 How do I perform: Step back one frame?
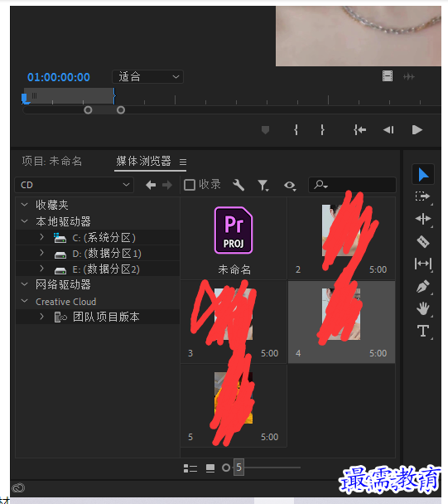(388, 130)
